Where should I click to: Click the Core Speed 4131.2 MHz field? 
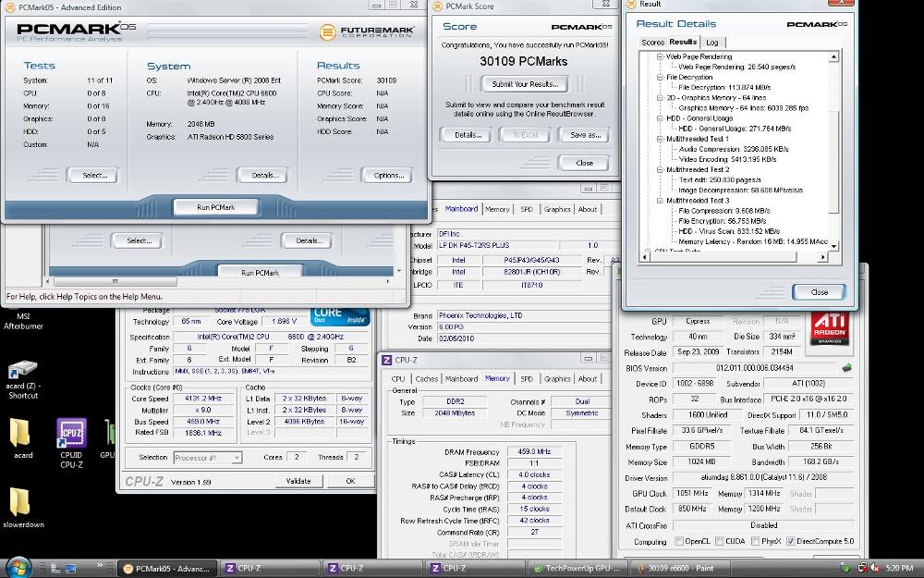tap(202, 399)
